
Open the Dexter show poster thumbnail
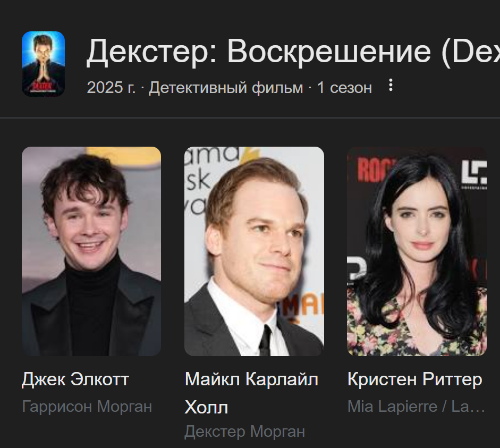[44, 64]
